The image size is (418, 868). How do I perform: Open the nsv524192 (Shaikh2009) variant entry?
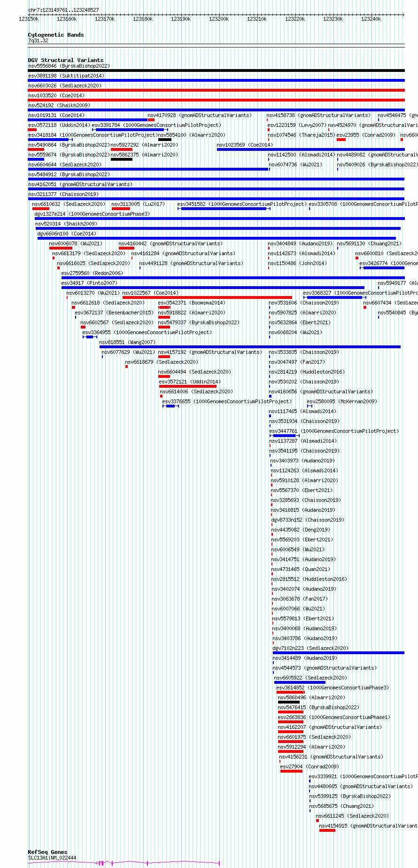coord(59,106)
